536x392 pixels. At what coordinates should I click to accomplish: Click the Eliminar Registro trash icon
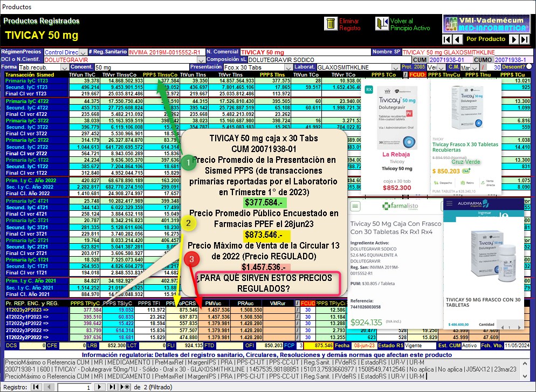[329, 24]
